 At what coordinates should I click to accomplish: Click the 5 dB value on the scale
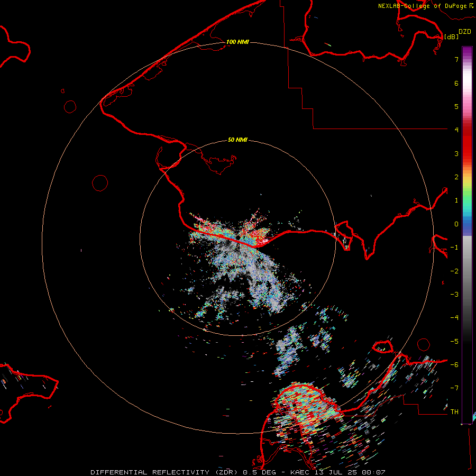coord(456,106)
